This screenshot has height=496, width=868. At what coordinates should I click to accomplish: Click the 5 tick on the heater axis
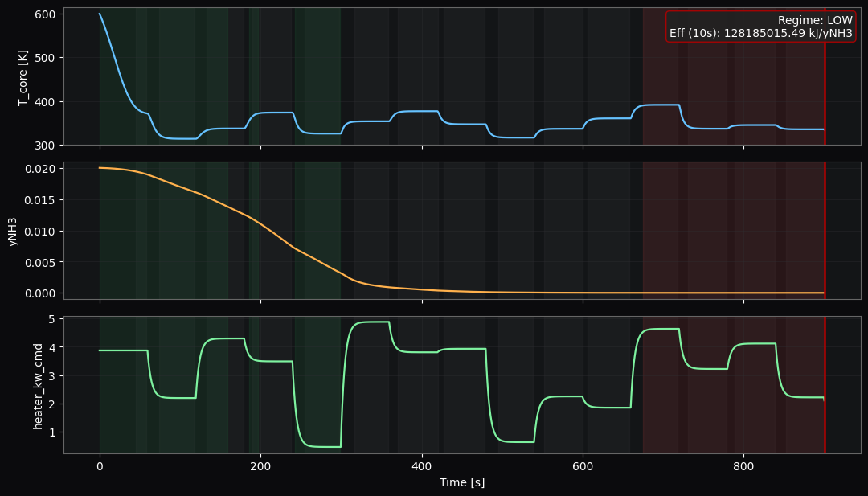[53, 319]
